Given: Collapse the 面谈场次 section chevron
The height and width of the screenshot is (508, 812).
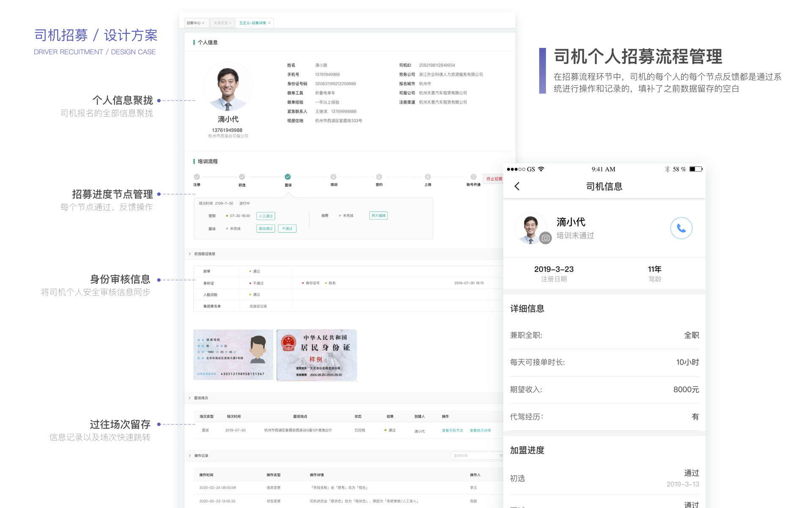Looking at the screenshot, I should point(190,398).
